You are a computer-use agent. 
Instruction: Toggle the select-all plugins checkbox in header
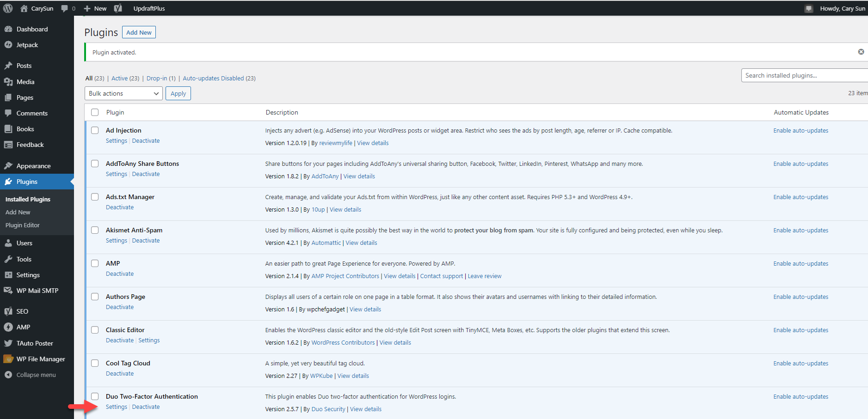pos(95,112)
